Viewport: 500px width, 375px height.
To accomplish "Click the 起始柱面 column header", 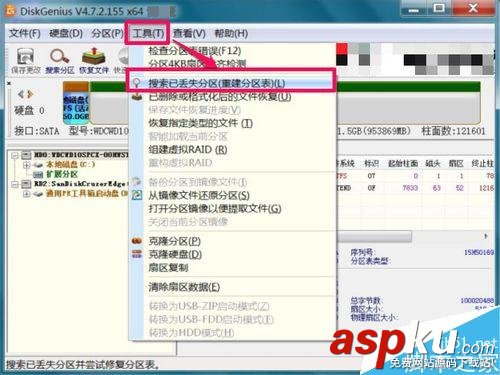I will click(x=403, y=163).
